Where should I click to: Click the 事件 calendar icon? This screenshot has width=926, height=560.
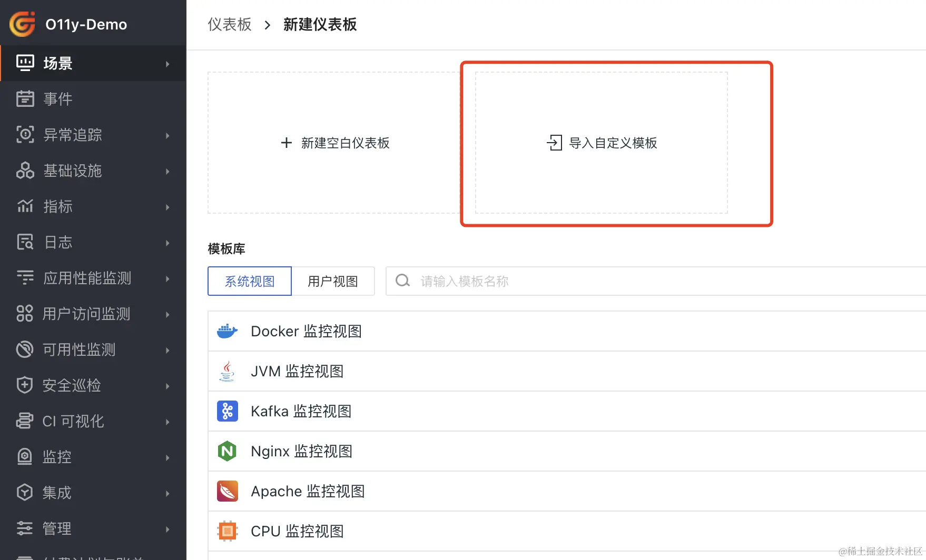25,99
